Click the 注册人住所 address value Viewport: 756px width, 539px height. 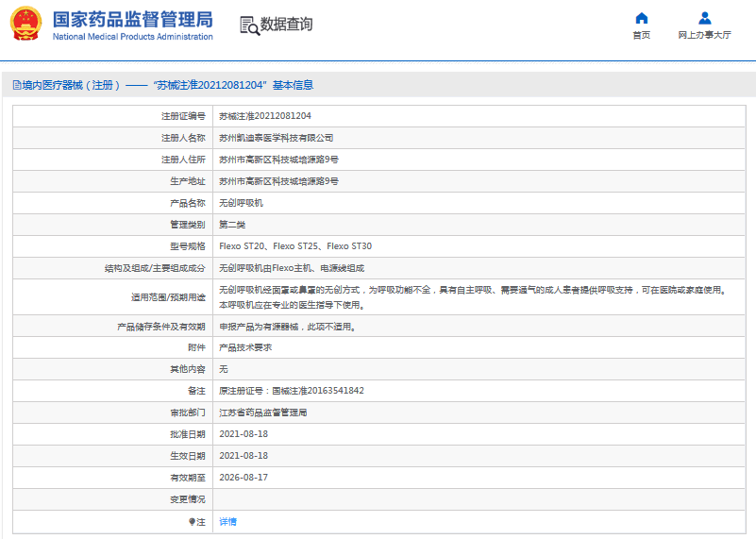point(278,160)
